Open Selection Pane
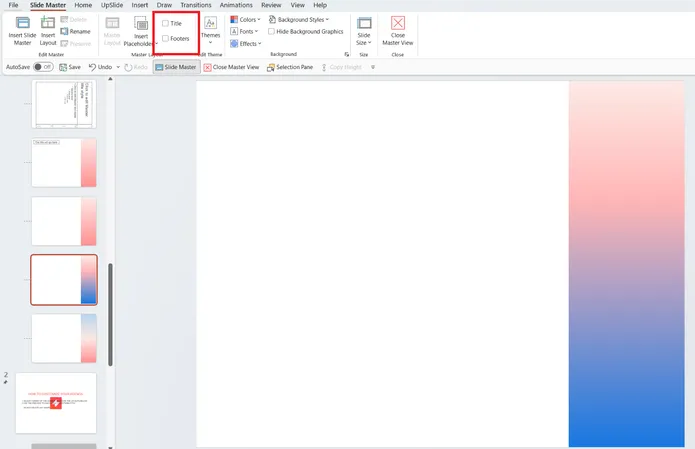The height and width of the screenshot is (449, 695). [x=290, y=67]
